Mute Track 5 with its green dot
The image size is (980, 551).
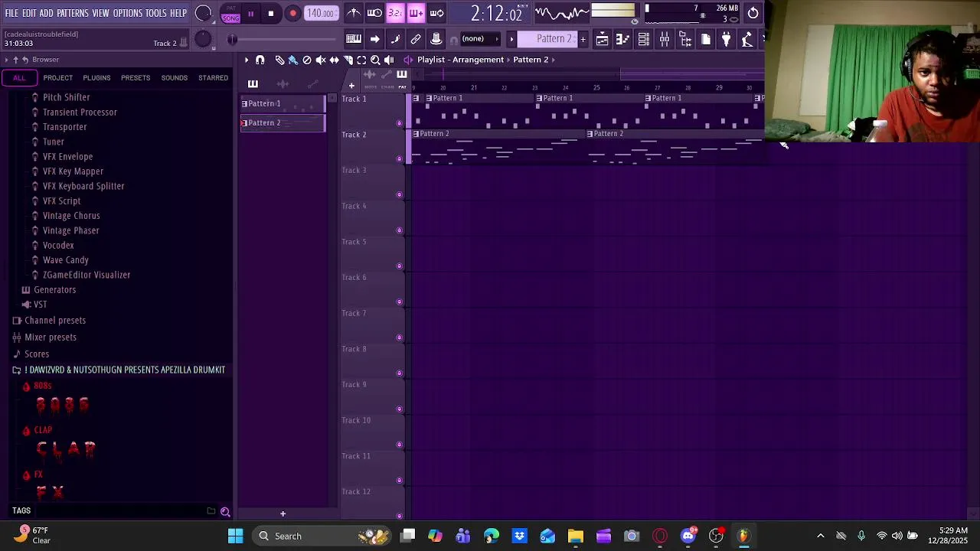pos(399,266)
